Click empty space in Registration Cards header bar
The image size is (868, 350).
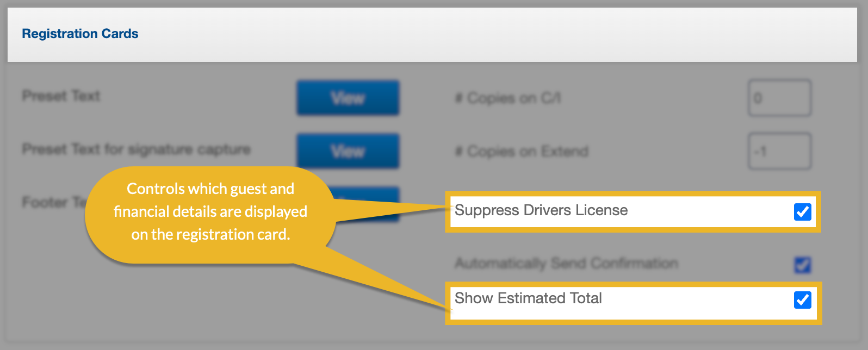tap(489, 34)
